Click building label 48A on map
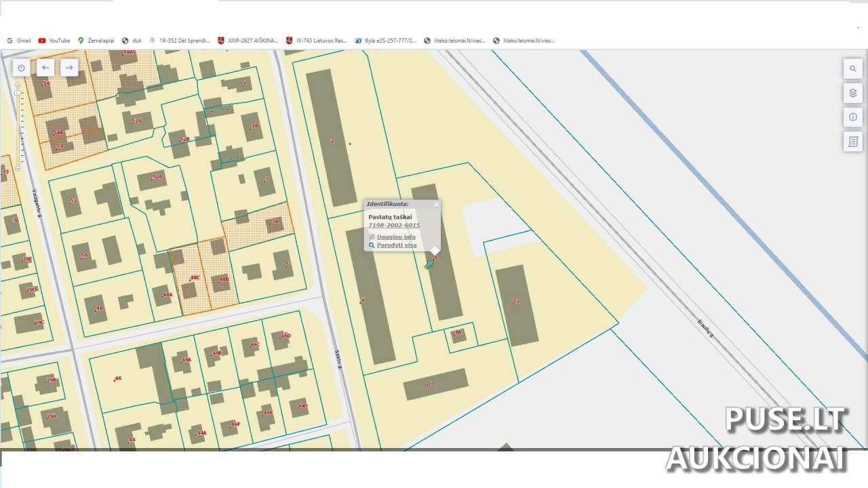The width and height of the screenshot is (868, 488). click(167, 295)
